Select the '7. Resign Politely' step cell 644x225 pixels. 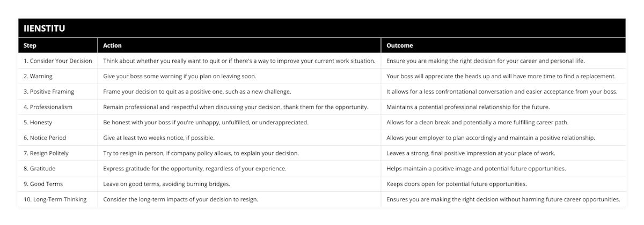coord(46,153)
